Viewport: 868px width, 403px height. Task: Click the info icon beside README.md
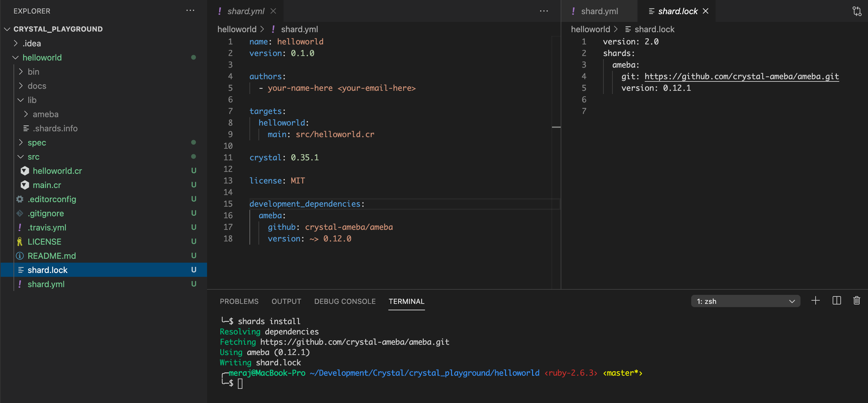click(x=19, y=256)
